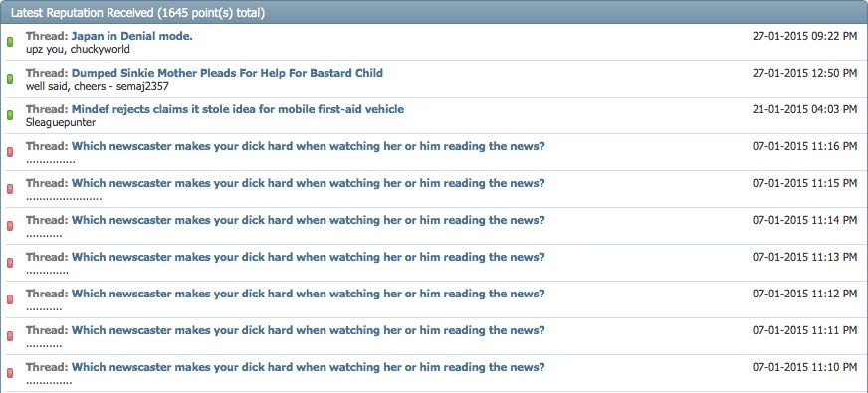The width and height of the screenshot is (868, 393).
Task: Open newscaster thread link dated 07-01-2015 11:10 PM
Action: click(309, 367)
